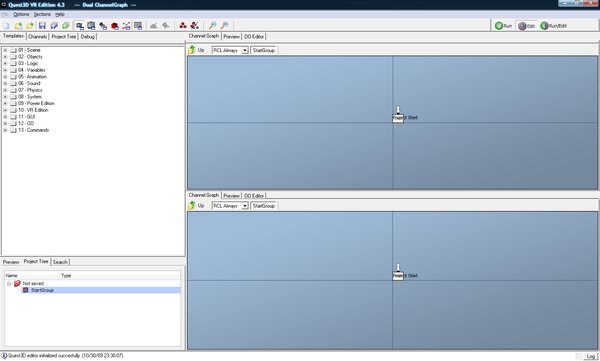Expand the 03 - Logic template folder
Screen dimensions: 600x361
click(5, 64)
